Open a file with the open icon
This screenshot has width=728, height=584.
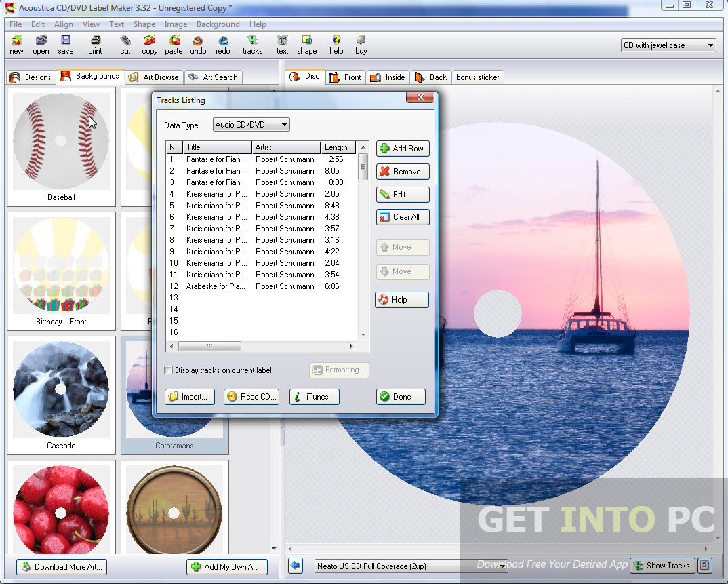point(41,45)
